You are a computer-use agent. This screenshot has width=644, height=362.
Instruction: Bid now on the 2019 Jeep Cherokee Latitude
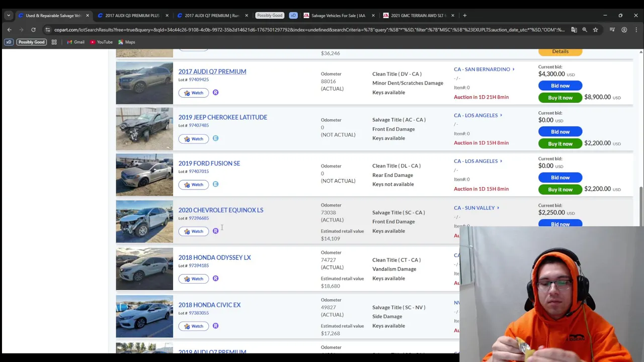point(560,132)
